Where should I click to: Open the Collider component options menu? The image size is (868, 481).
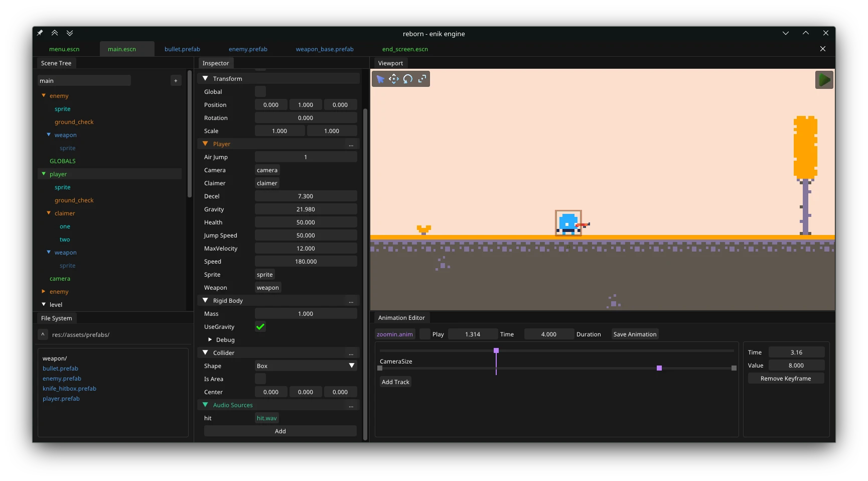(x=351, y=354)
